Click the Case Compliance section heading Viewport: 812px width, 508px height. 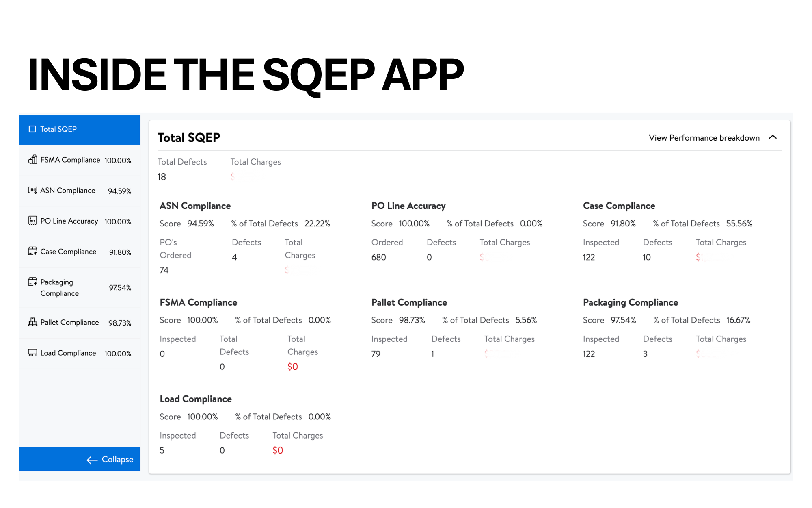[x=619, y=206]
